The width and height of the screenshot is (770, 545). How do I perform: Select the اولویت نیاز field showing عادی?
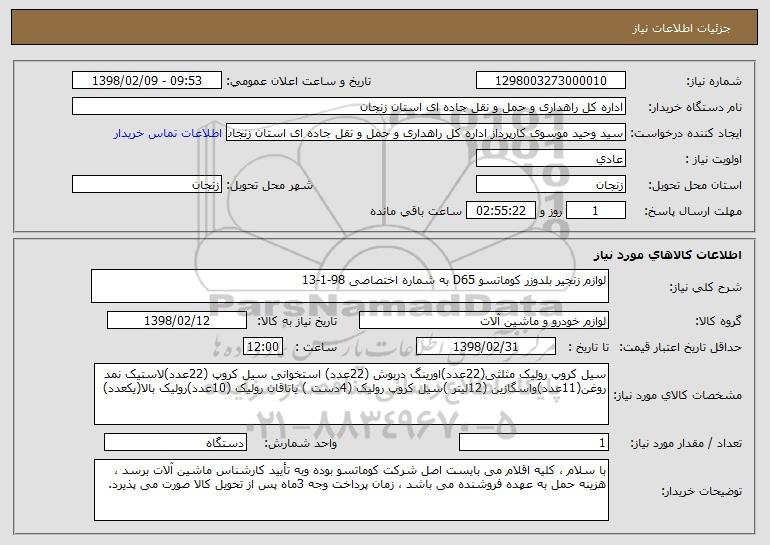(x=550, y=159)
